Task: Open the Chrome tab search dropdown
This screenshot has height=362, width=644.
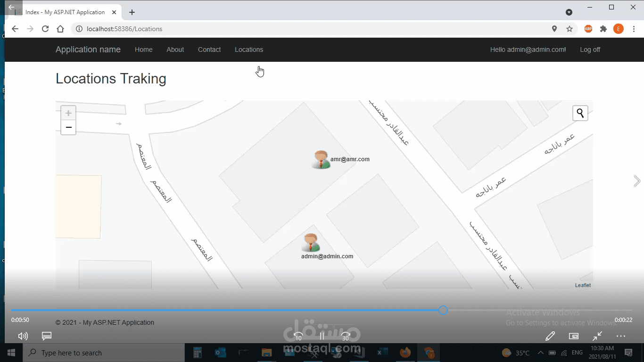Action: [x=569, y=12]
